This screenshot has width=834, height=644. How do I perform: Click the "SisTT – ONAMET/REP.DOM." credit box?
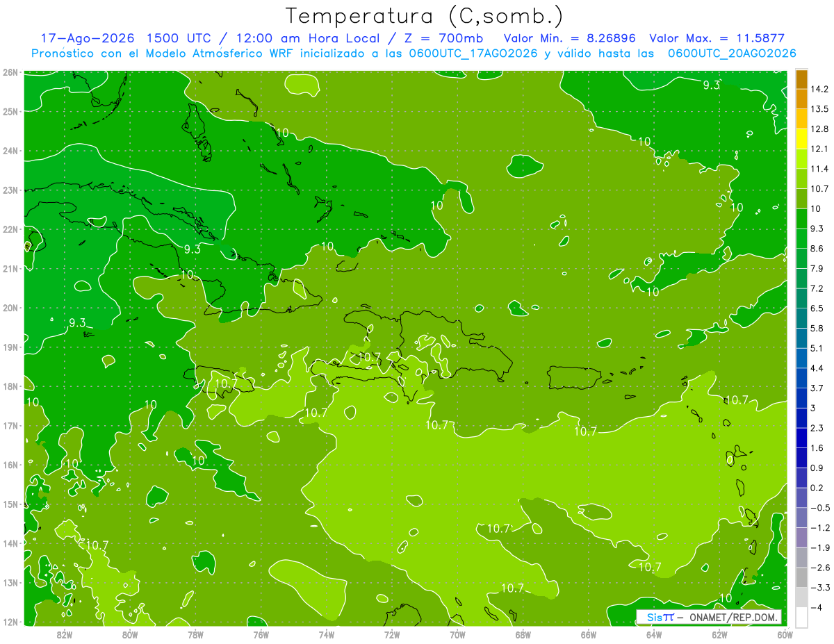[x=710, y=617]
